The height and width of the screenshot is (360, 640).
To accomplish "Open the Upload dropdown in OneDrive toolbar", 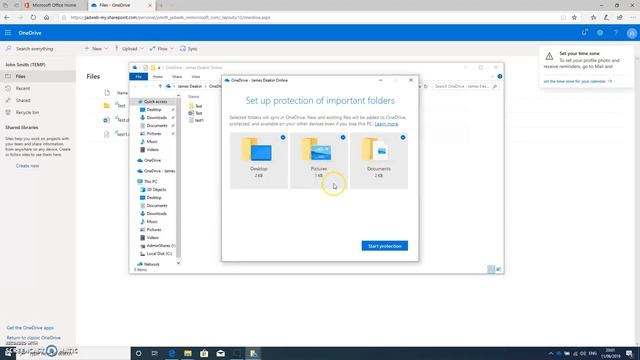I will coord(129,49).
